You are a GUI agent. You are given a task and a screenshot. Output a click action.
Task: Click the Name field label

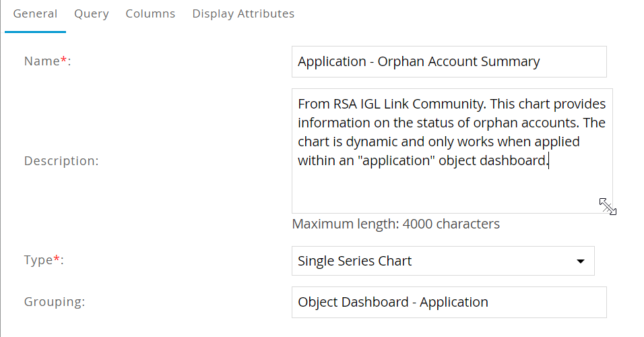coord(42,61)
